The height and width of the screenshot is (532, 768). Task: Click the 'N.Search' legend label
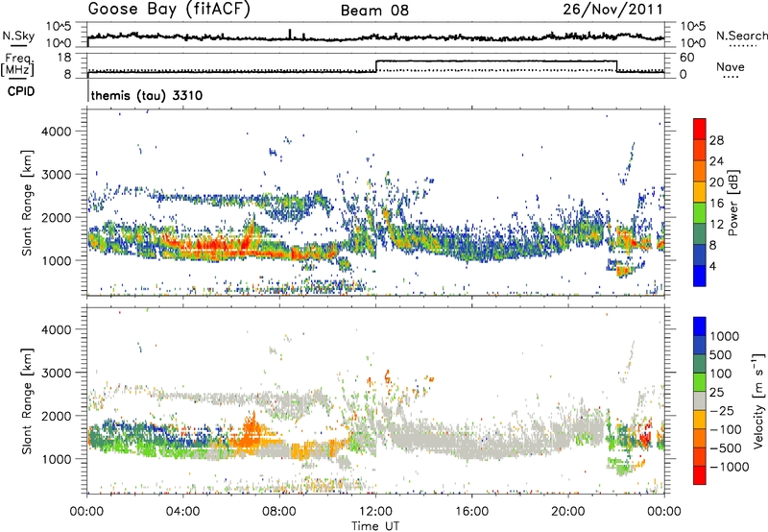click(741, 36)
